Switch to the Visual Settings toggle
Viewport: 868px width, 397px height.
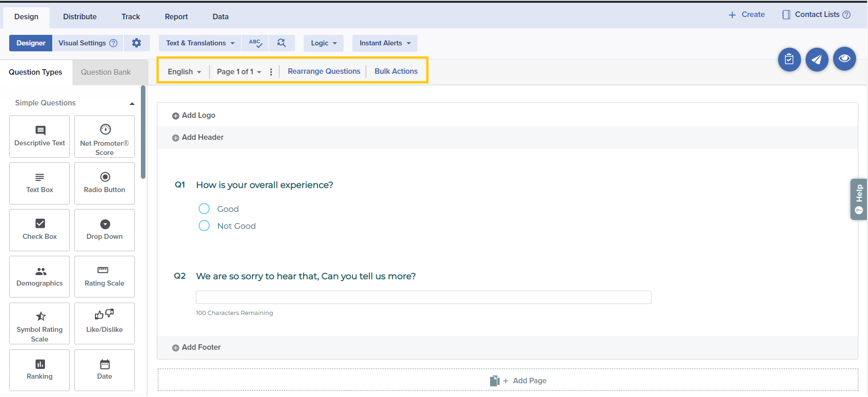[83, 43]
